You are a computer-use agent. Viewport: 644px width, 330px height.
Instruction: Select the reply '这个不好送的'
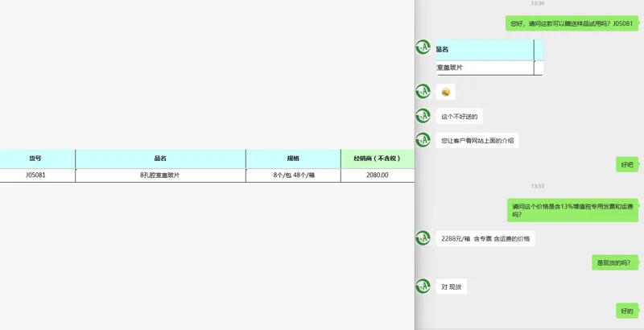tap(459, 117)
